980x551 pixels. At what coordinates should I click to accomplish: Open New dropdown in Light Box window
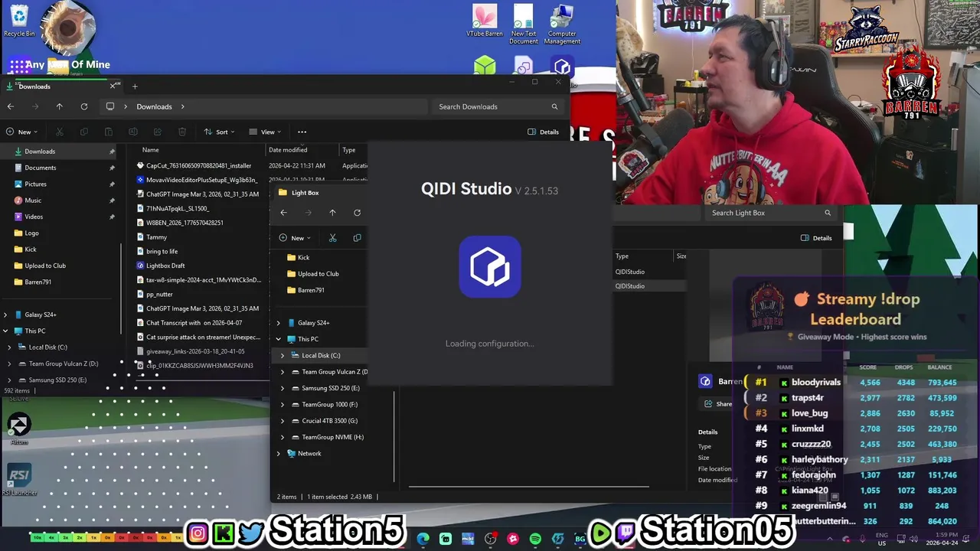click(295, 238)
